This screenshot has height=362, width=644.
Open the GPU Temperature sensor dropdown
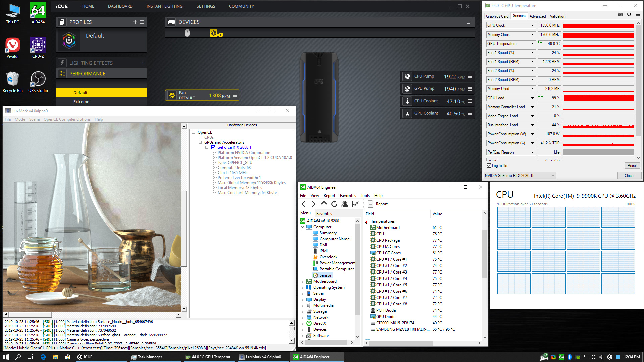(x=532, y=44)
